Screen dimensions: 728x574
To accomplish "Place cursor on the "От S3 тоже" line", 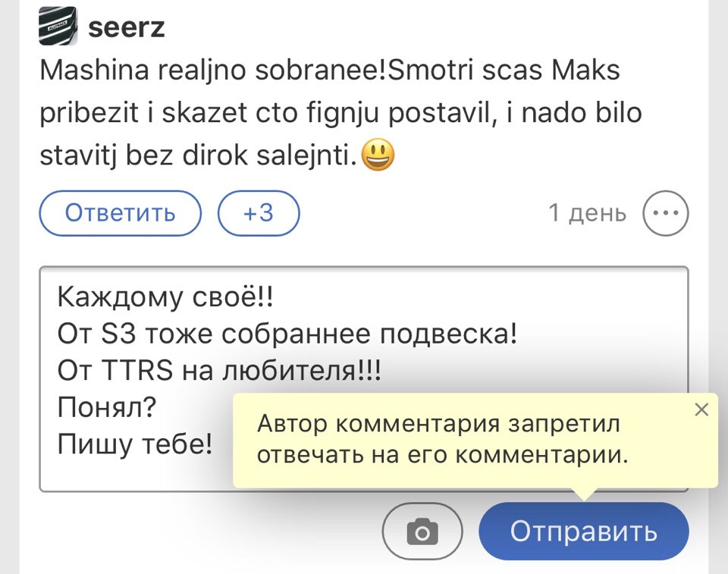I will pyautogui.click(x=287, y=334).
